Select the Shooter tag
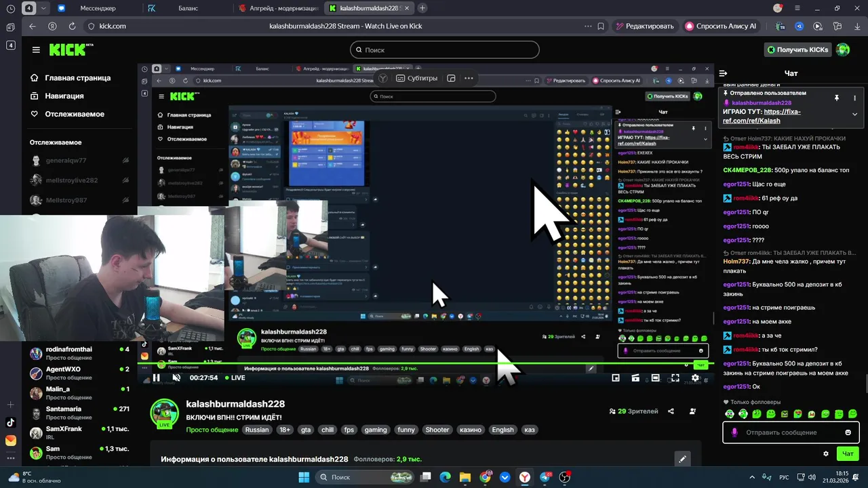868x488 pixels. tap(437, 430)
